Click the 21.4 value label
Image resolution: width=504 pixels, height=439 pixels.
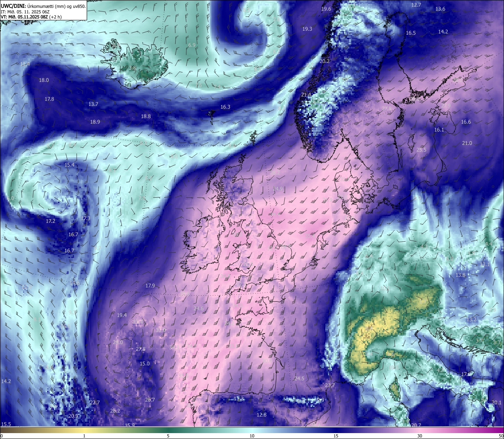(x=306, y=95)
